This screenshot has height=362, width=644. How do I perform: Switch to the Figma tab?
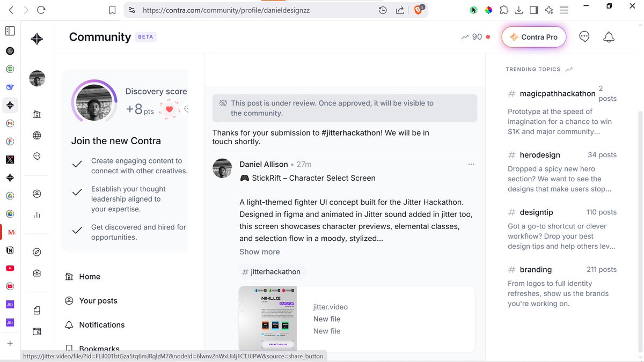tap(10, 142)
